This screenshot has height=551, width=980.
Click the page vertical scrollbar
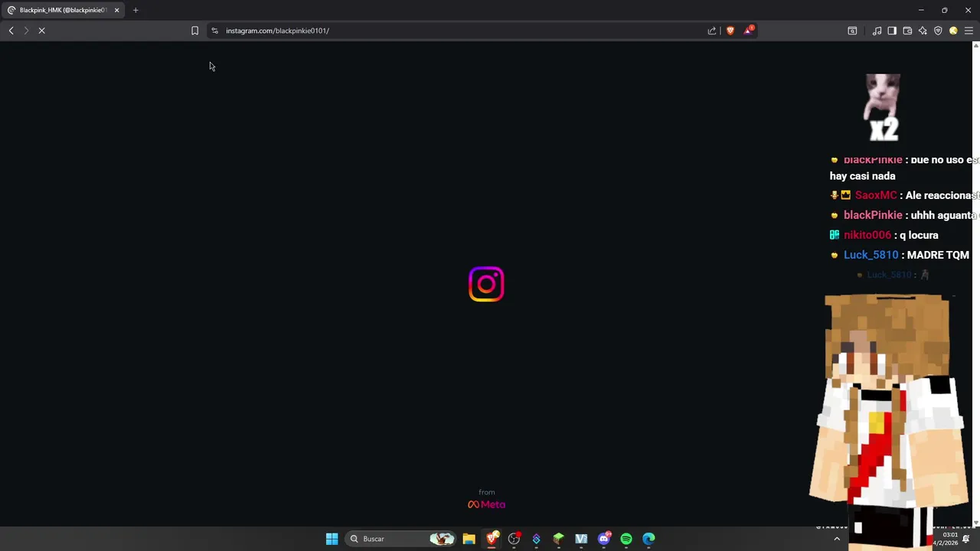coord(975,284)
